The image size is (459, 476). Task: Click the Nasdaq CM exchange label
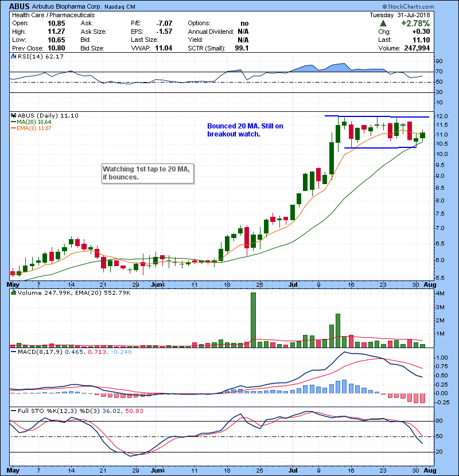[120, 7]
